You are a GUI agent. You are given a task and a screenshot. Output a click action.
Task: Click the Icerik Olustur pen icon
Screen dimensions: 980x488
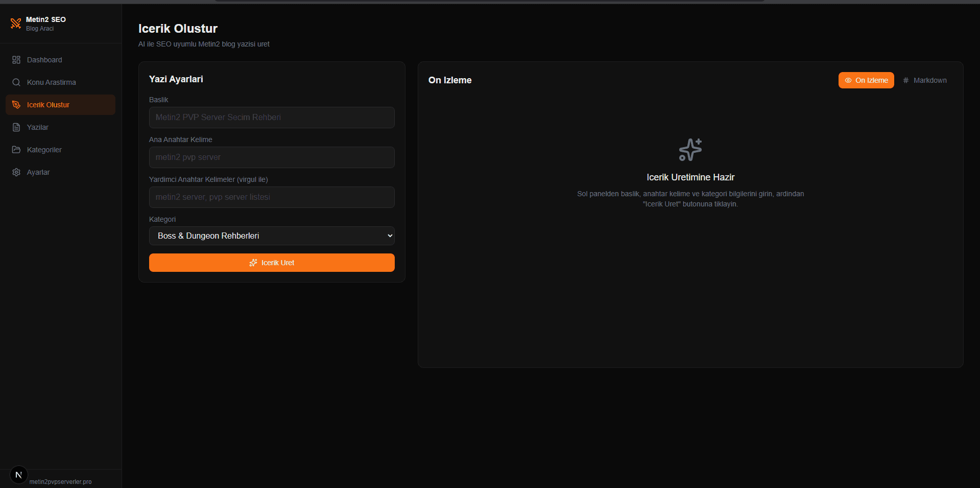(x=16, y=105)
